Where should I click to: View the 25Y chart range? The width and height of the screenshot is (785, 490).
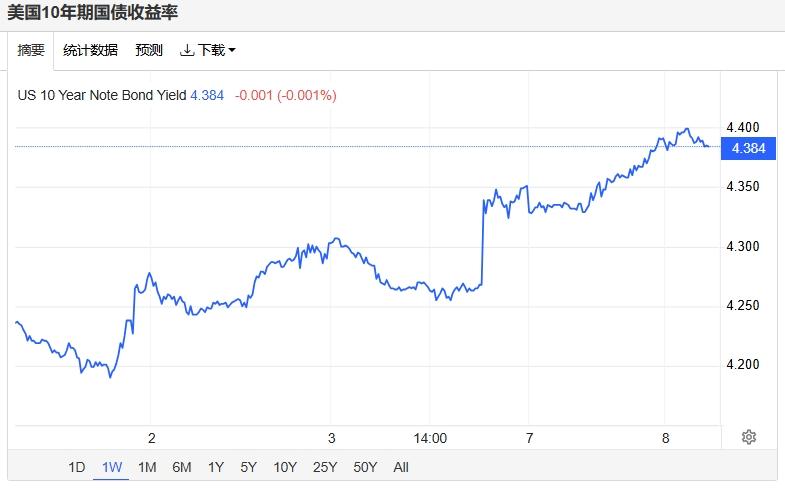pos(325,467)
